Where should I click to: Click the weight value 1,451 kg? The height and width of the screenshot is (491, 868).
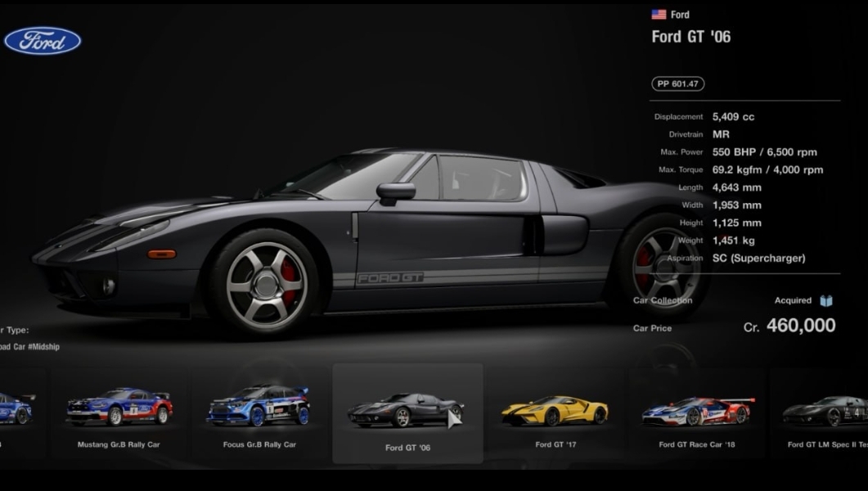733,241
